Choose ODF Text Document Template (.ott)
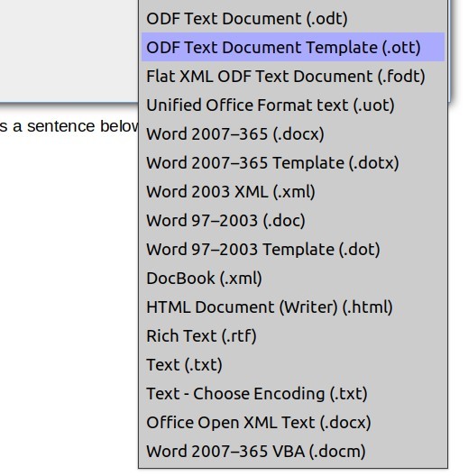 click(x=293, y=47)
